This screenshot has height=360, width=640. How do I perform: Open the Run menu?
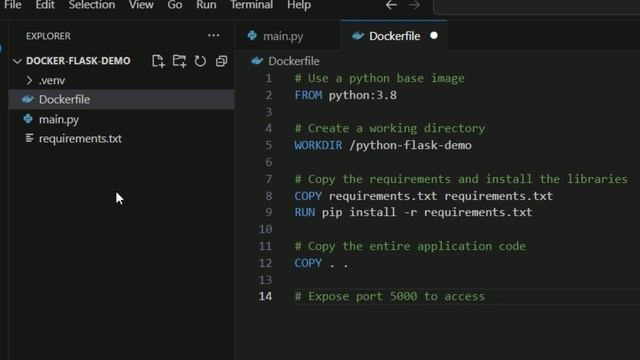point(206,5)
